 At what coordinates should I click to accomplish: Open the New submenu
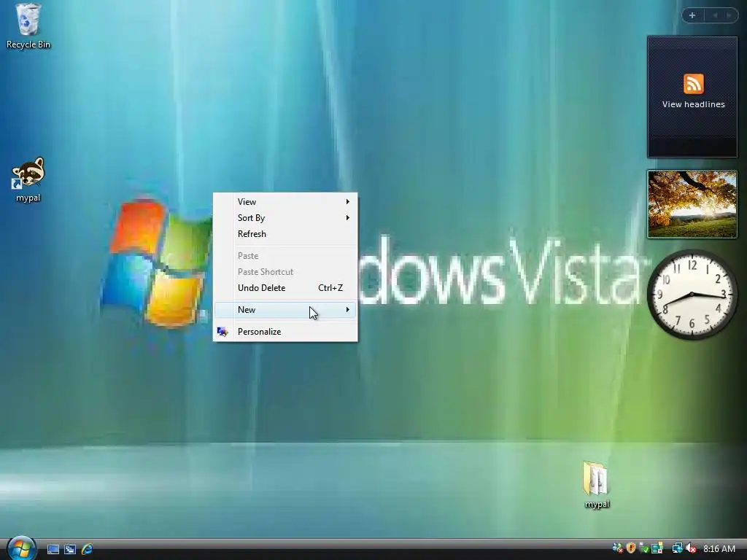(x=285, y=310)
